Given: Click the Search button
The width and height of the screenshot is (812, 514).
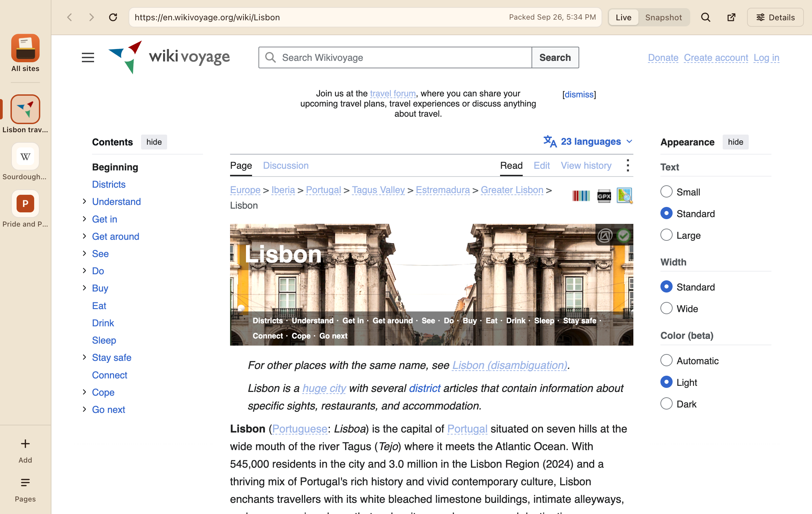Looking at the screenshot, I should (555, 57).
